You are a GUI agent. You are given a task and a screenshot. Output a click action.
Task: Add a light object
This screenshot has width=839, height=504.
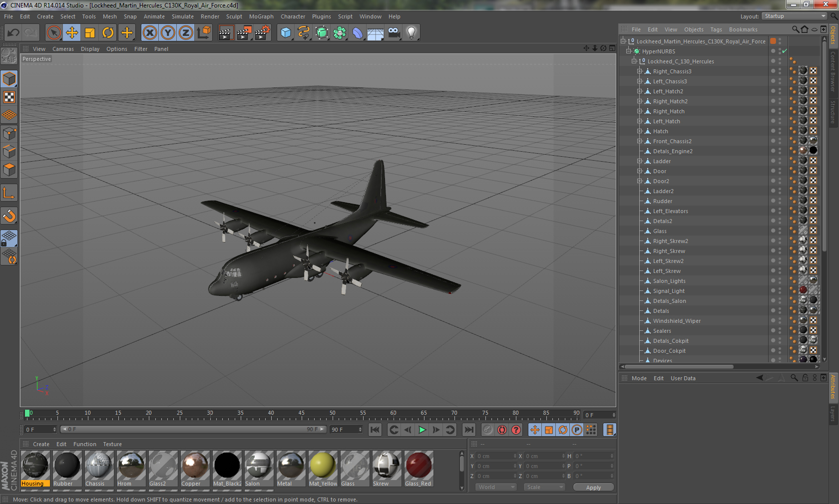click(x=412, y=33)
